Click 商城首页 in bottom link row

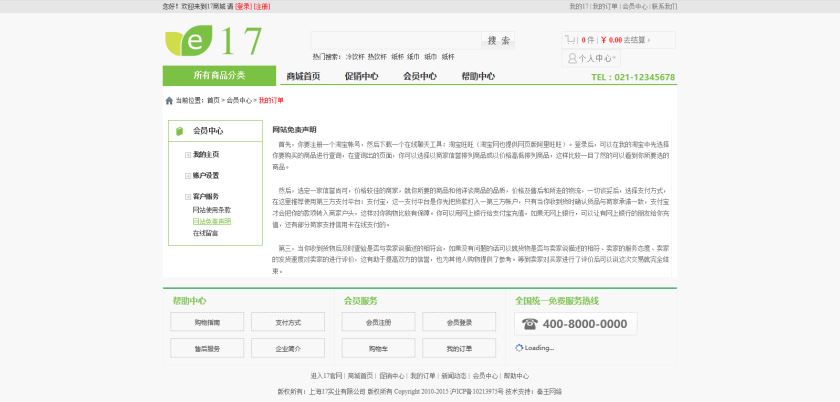point(361,376)
